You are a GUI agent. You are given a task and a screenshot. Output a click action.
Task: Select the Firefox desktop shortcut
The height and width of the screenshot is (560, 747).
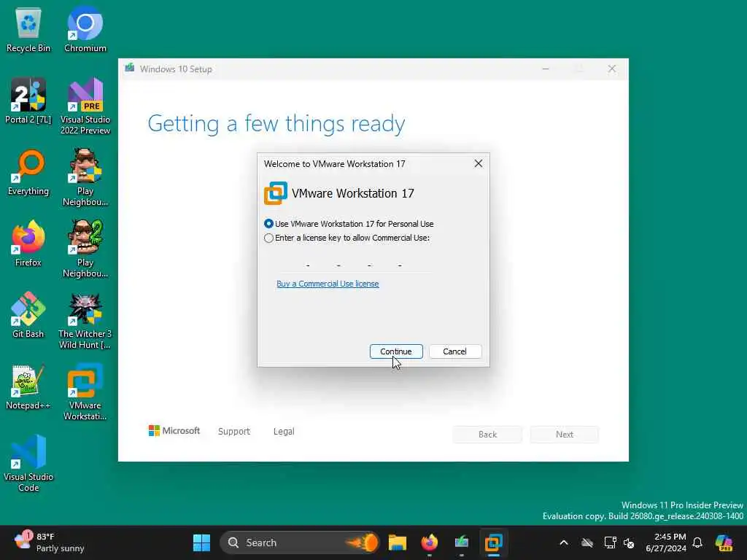[x=28, y=244]
